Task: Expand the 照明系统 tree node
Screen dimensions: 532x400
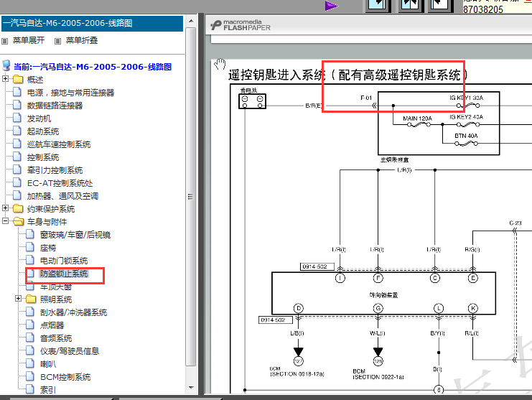Action: pyautogui.click(x=19, y=299)
